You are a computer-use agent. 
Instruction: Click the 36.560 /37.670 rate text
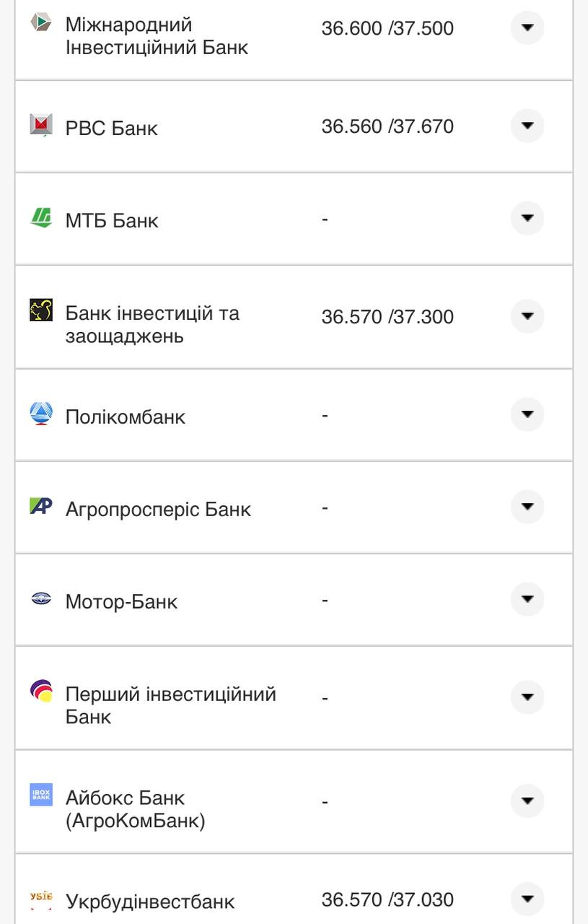pyautogui.click(x=388, y=126)
